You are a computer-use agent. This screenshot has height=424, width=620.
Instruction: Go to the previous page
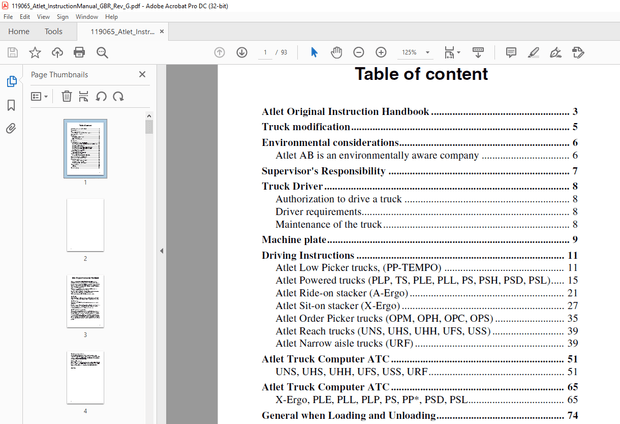[x=219, y=52]
